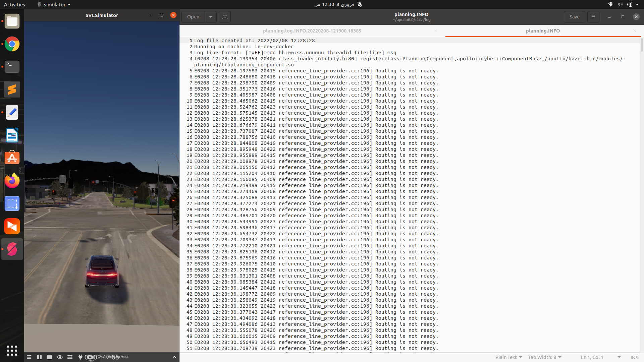Viewport: 644px width, 362px height.
Task: Expand the simulator bottom panel chevron
Action: click(174, 357)
